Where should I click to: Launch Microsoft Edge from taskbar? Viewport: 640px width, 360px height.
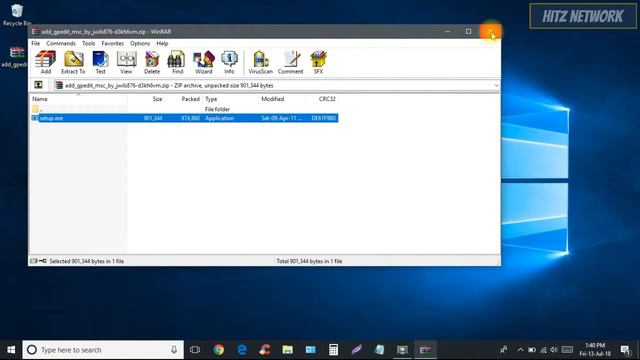click(x=242, y=350)
